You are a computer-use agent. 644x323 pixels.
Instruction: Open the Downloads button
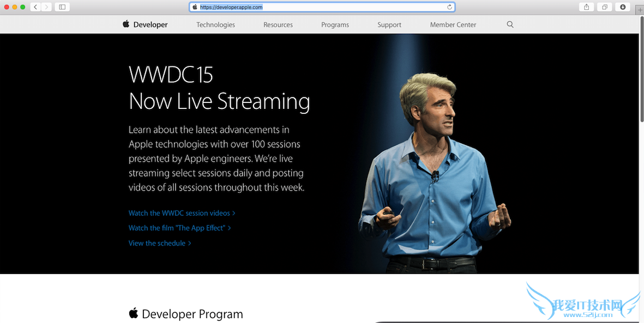623,7
